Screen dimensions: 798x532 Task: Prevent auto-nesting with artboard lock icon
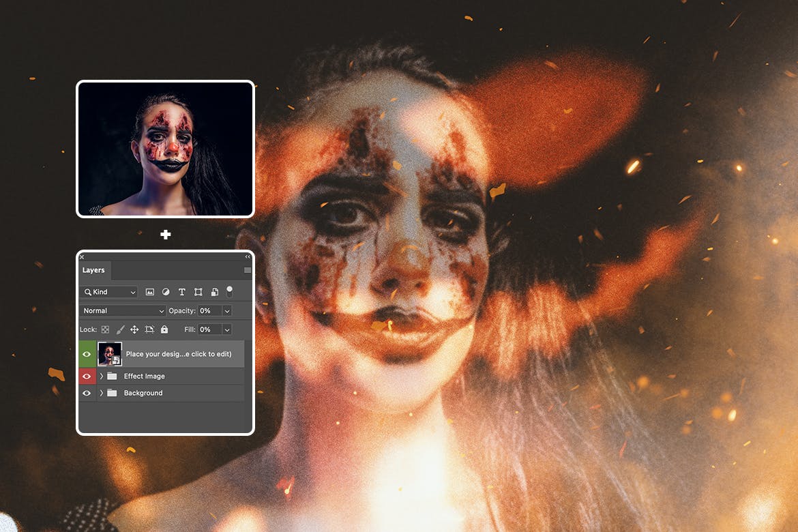[x=149, y=329]
